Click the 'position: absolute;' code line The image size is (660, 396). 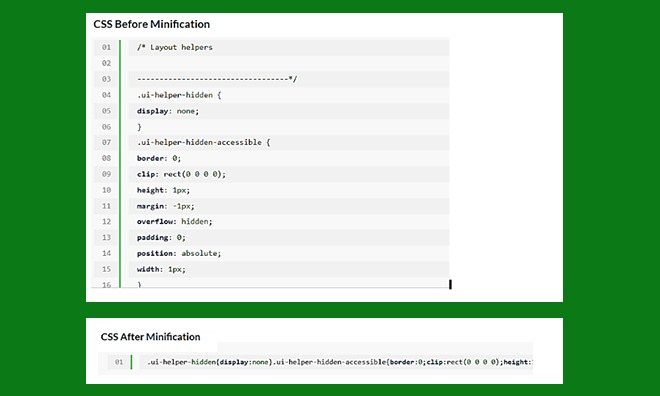point(179,253)
